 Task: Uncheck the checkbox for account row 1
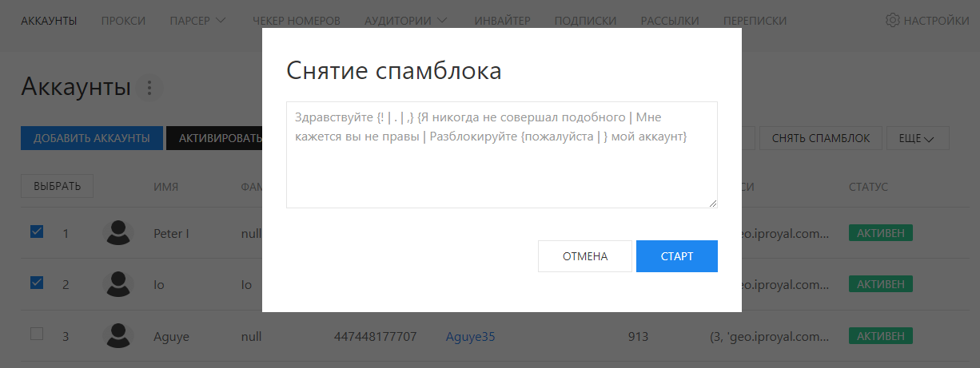click(x=37, y=232)
